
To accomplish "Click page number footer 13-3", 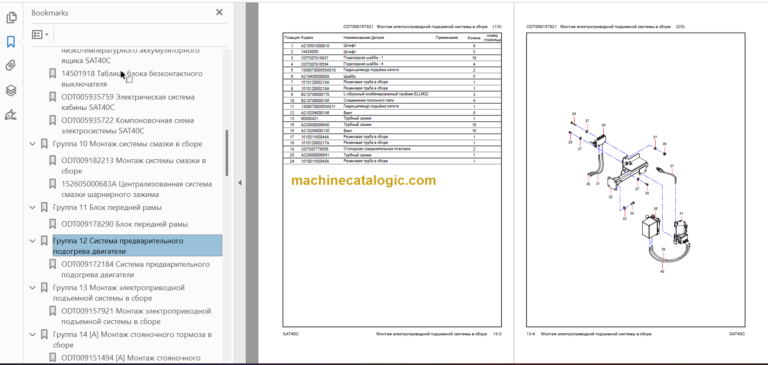I will (x=497, y=334).
